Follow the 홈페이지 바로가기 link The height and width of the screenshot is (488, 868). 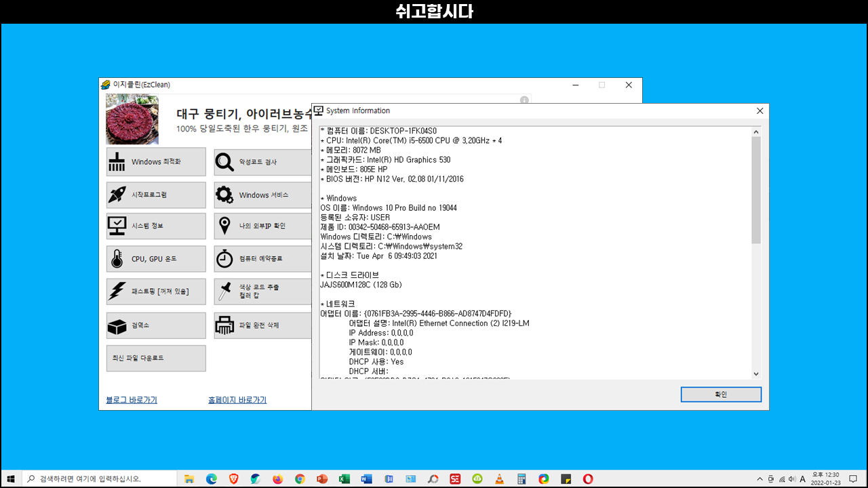click(237, 400)
